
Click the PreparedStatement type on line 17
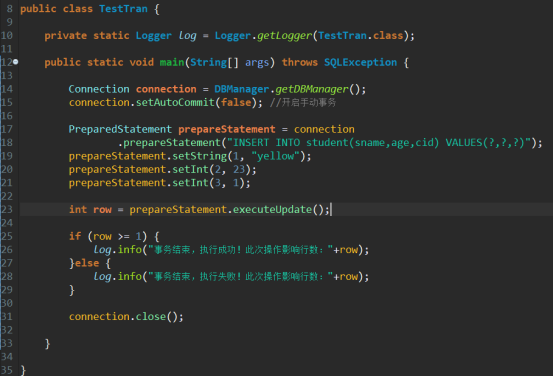click(x=120, y=129)
